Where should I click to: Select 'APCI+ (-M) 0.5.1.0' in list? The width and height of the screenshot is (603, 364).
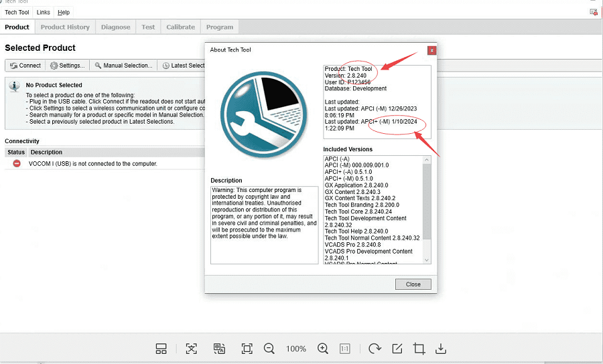[x=349, y=179]
